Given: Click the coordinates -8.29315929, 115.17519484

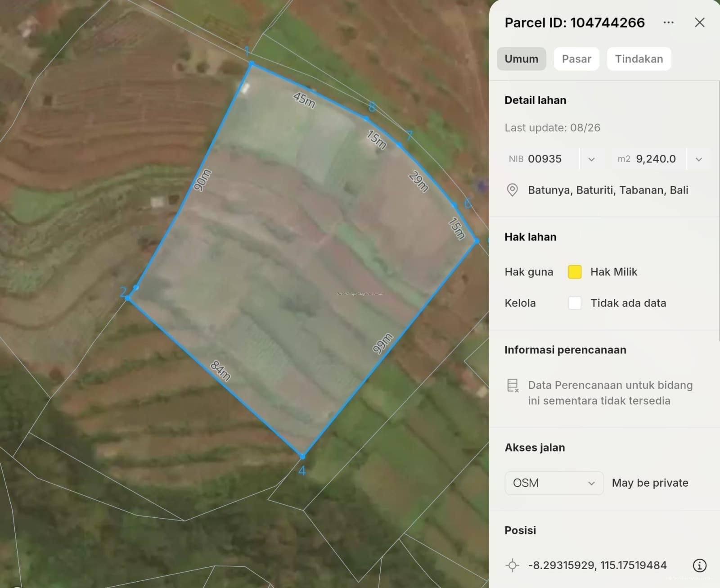Looking at the screenshot, I should pyautogui.click(x=597, y=565).
